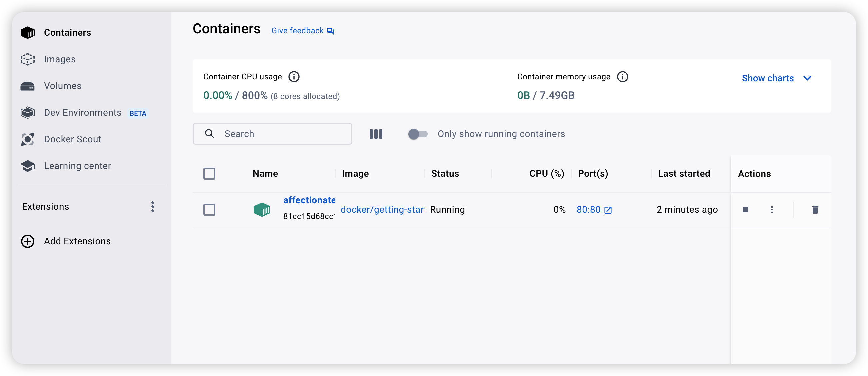Click the memory usage info icon
This screenshot has height=376, width=868.
(622, 77)
